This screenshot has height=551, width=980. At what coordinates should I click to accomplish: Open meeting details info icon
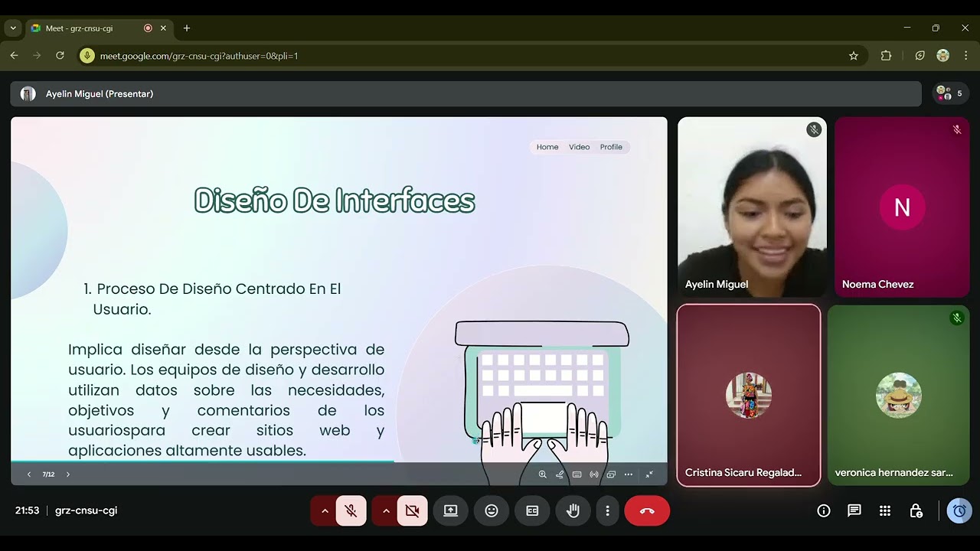pos(824,510)
